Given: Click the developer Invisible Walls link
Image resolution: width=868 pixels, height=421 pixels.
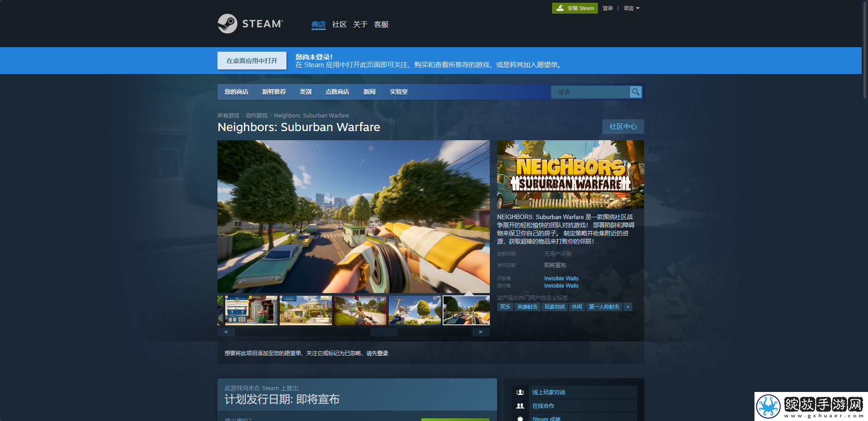Looking at the screenshot, I should tap(561, 279).
